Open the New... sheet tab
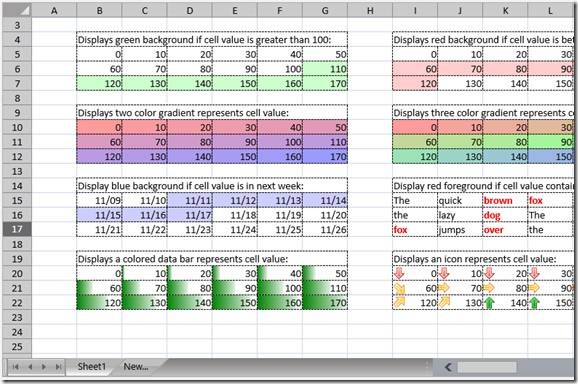The height and width of the screenshot is (384, 578). click(136, 367)
